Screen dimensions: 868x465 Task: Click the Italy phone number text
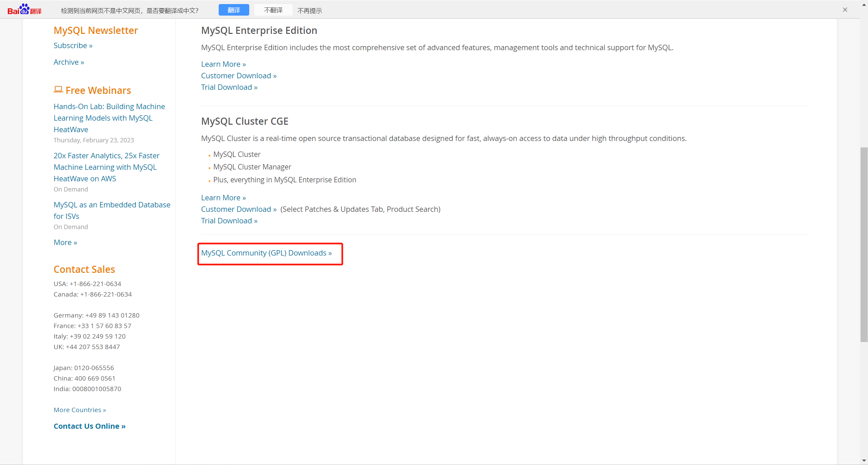click(98, 336)
